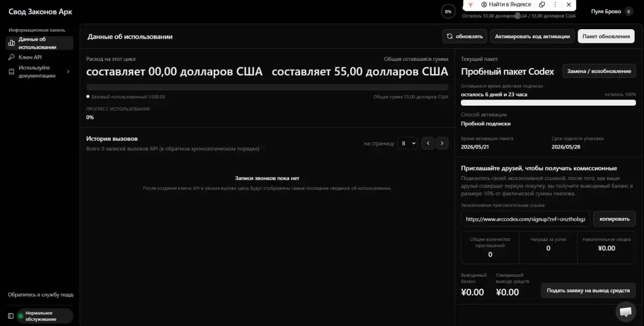Click Найти в Яндексе search button

(506, 5)
